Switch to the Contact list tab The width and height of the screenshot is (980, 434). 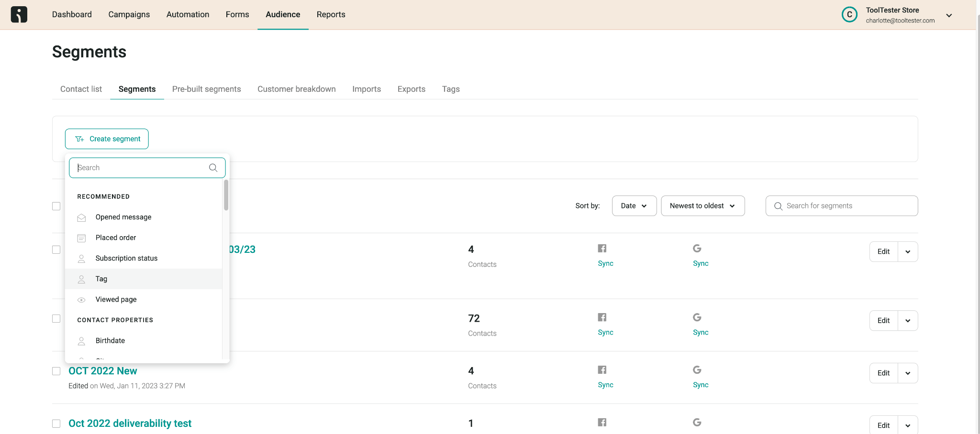point(81,89)
